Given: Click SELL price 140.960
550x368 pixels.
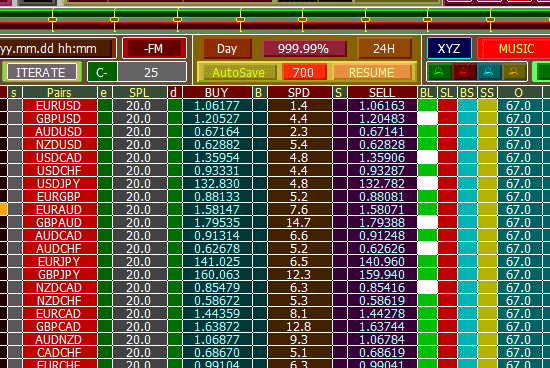Looking at the screenshot, I should click(382, 261).
